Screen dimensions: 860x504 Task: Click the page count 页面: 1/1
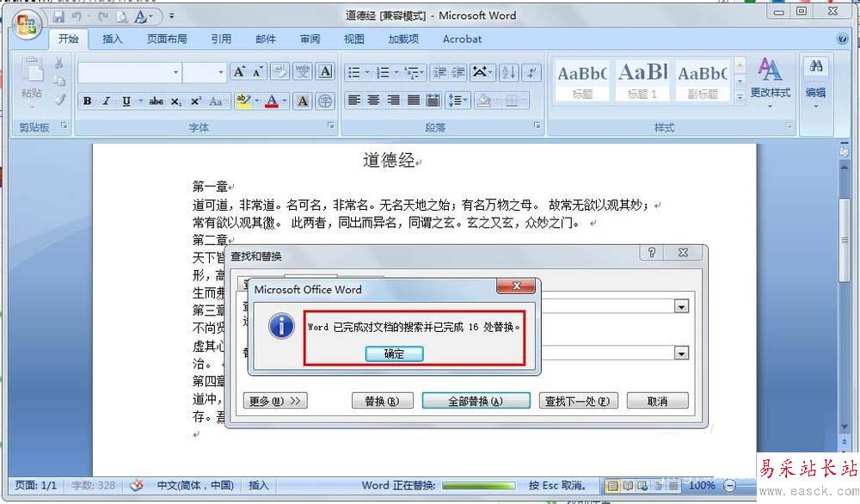click(35, 485)
